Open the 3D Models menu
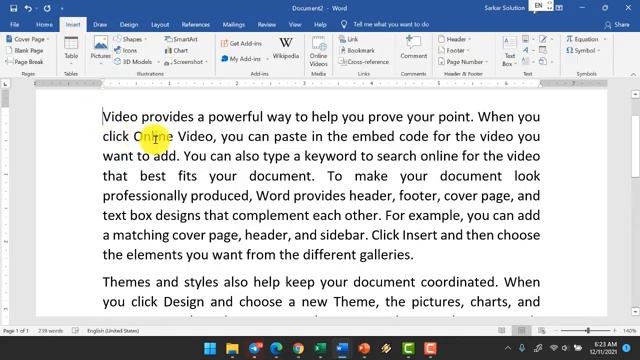640x360 pixels. 136,62
